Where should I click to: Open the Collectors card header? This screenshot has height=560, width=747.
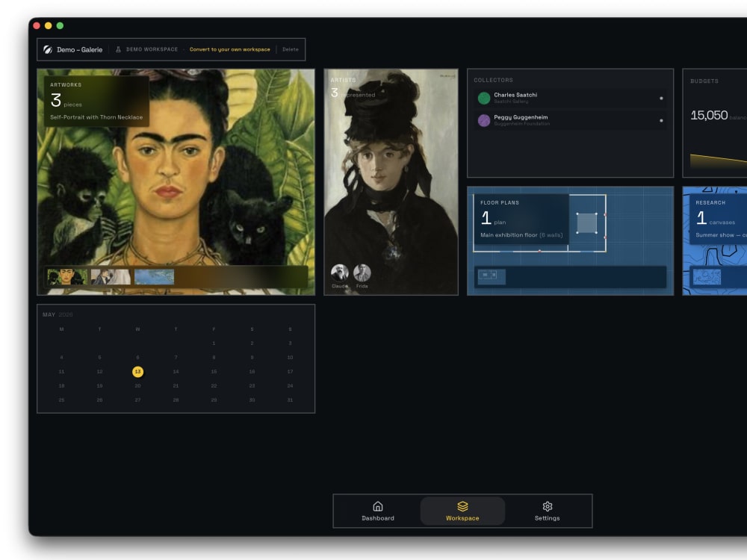[493, 80]
